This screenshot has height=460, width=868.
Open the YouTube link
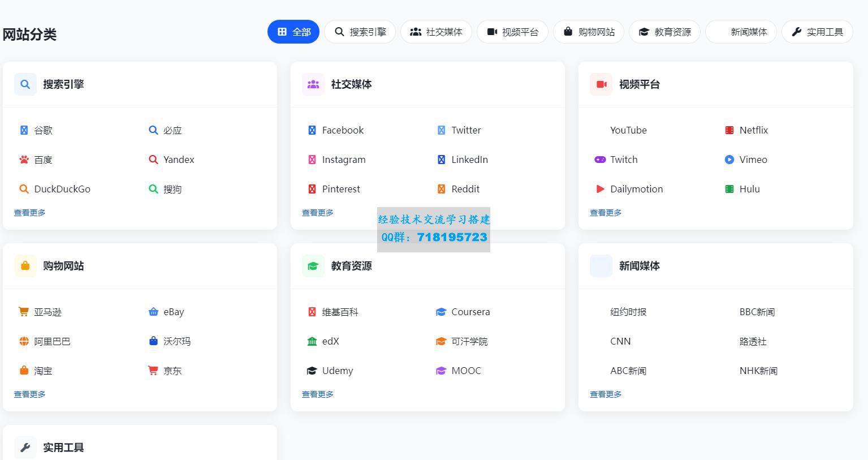click(x=628, y=130)
